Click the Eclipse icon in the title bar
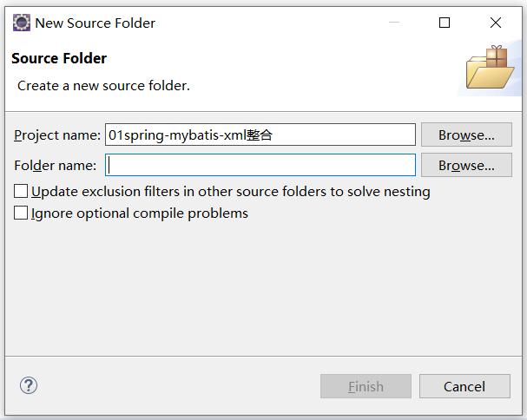The height and width of the screenshot is (420, 527). pos(21,23)
